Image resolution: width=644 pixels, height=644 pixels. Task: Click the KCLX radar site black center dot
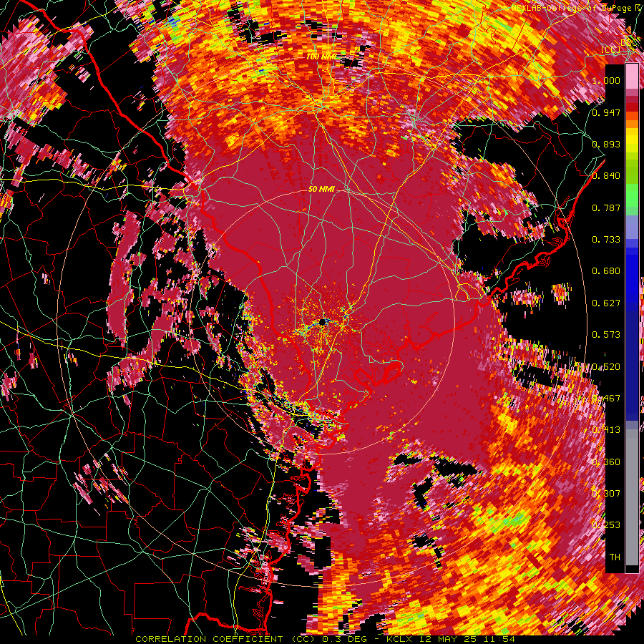click(x=323, y=321)
